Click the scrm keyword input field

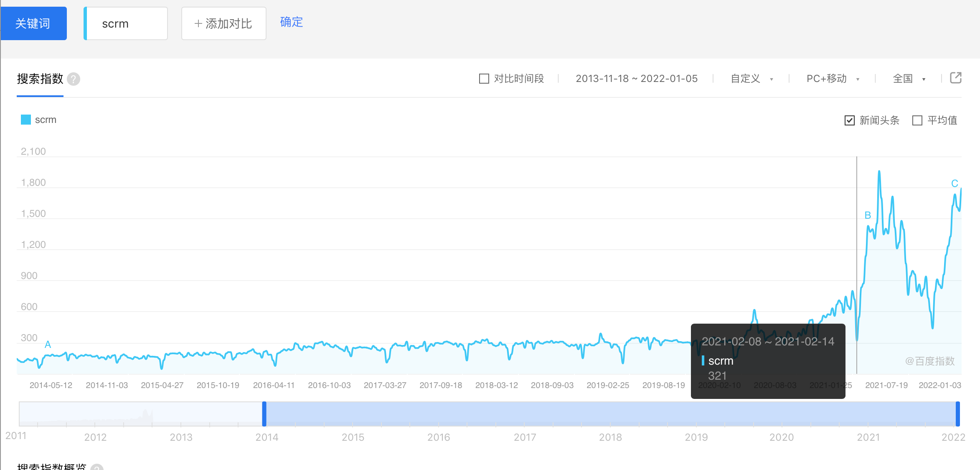(126, 24)
